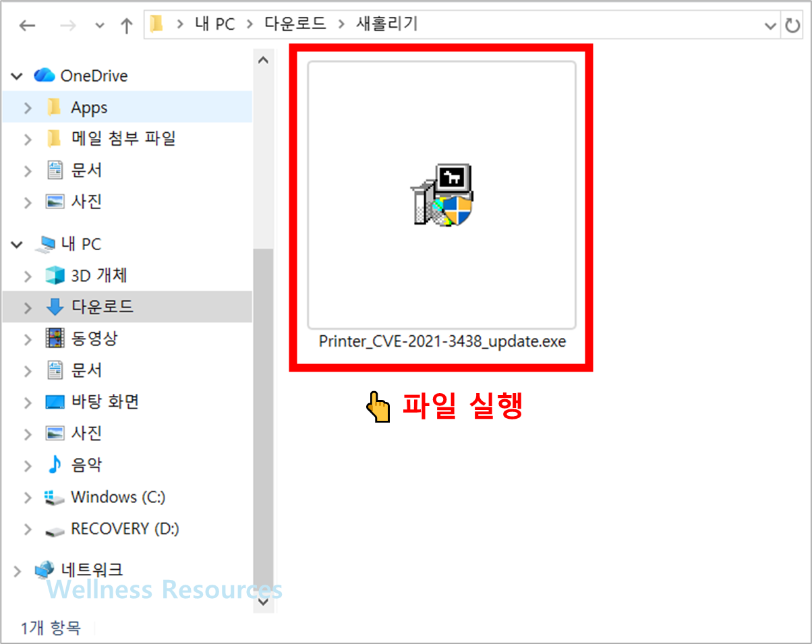The width and height of the screenshot is (812, 644).
Task: Click the '사진' picture icon under OneDrive
Action: [55, 202]
